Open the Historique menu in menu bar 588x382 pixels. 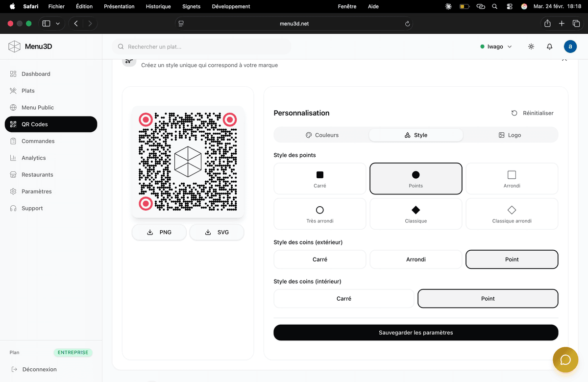tap(158, 6)
